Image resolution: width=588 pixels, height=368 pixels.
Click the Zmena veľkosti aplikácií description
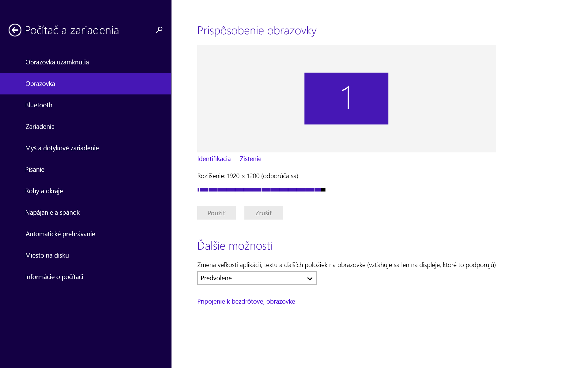coord(346,265)
